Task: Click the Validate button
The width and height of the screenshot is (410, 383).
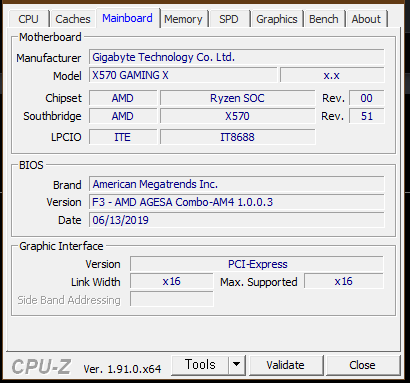Action: click(x=286, y=365)
